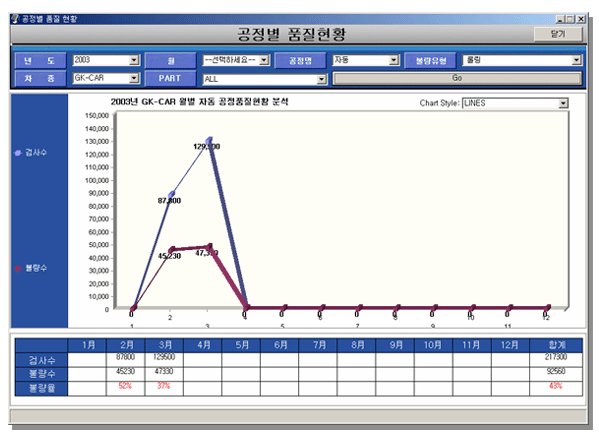This screenshot has width=599, height=442.
Task: Expand the PART dropdown showing ALL
Action: (322, 79)
